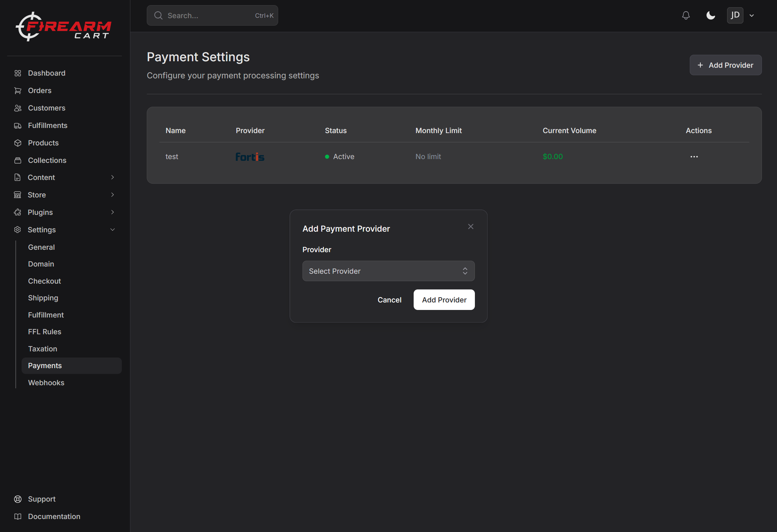Image resolution: width=777 pixels, height=532 pixels.
Task: Click the Documentation book icon
Action: (x=18, y=517)
